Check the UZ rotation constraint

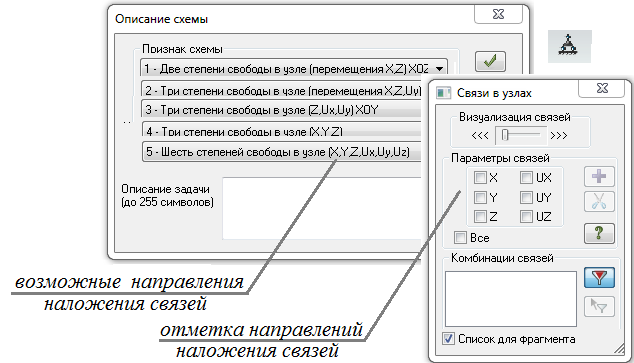tap(526, 216)
